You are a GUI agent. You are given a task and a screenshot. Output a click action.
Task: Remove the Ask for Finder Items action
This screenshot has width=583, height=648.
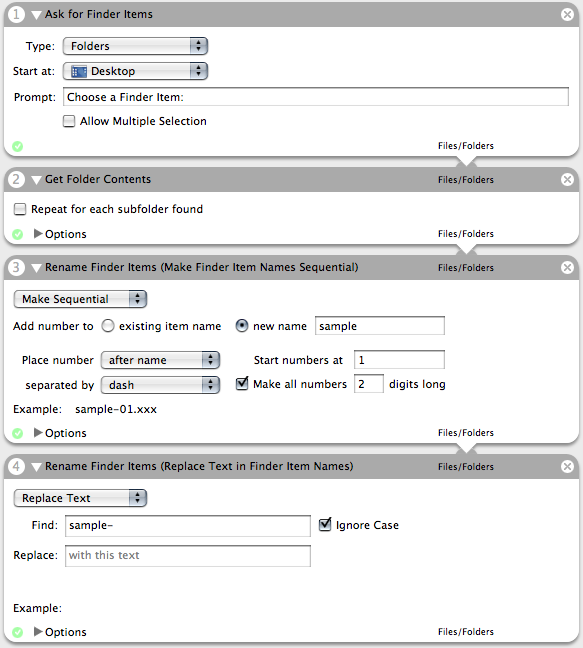tap(567, 14)
